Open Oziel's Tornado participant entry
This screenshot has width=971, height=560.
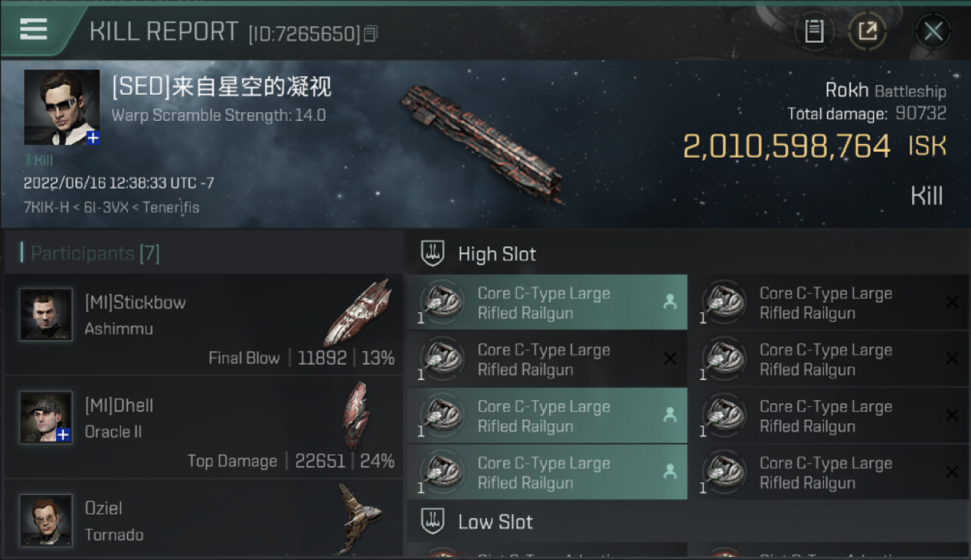[203, 520]
